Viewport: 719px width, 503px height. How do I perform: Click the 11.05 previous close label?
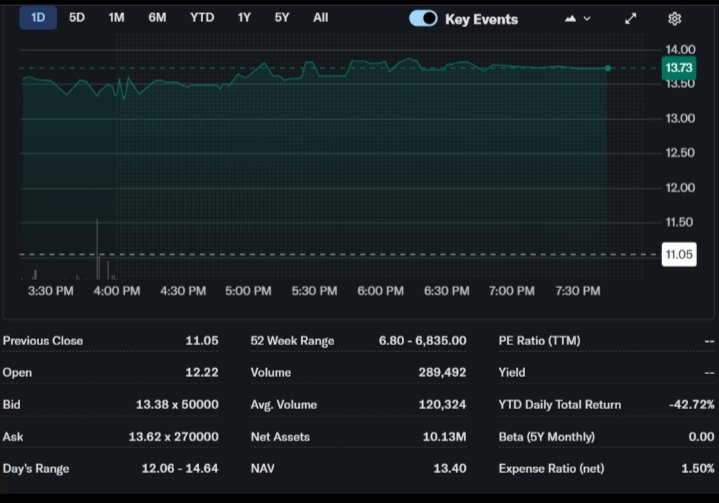[678, 254]
